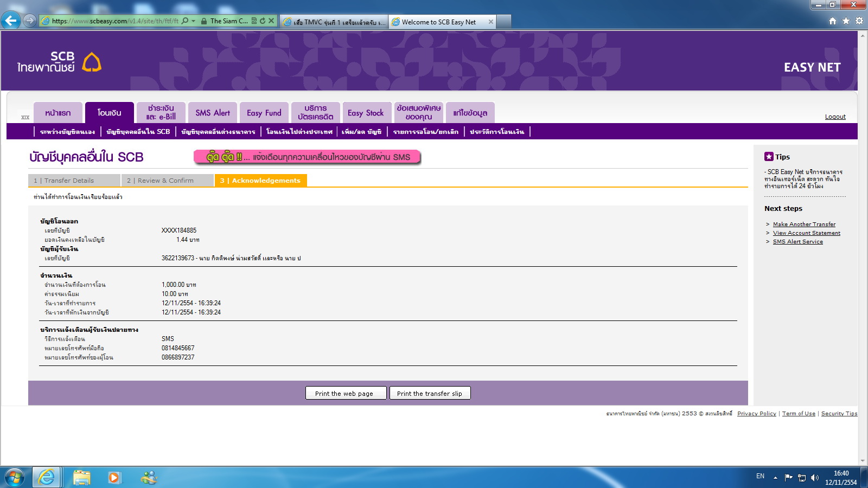The image size is (868, 488).
Task: Open Windows Explorer from the taskbar
Action: [x=81, y=477]
